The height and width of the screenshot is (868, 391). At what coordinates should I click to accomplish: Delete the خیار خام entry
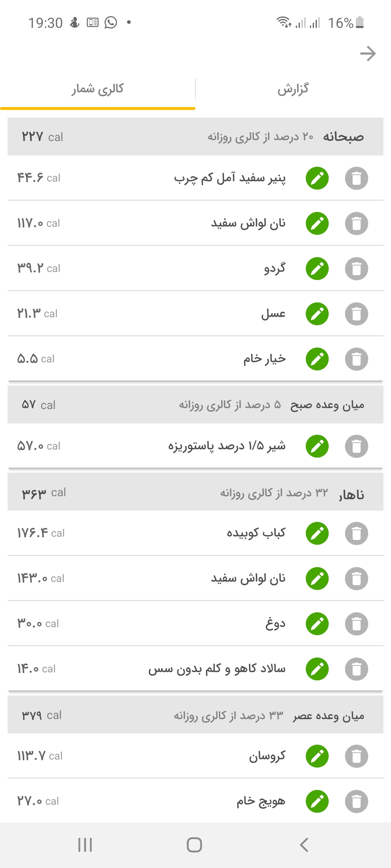(356, 359)
